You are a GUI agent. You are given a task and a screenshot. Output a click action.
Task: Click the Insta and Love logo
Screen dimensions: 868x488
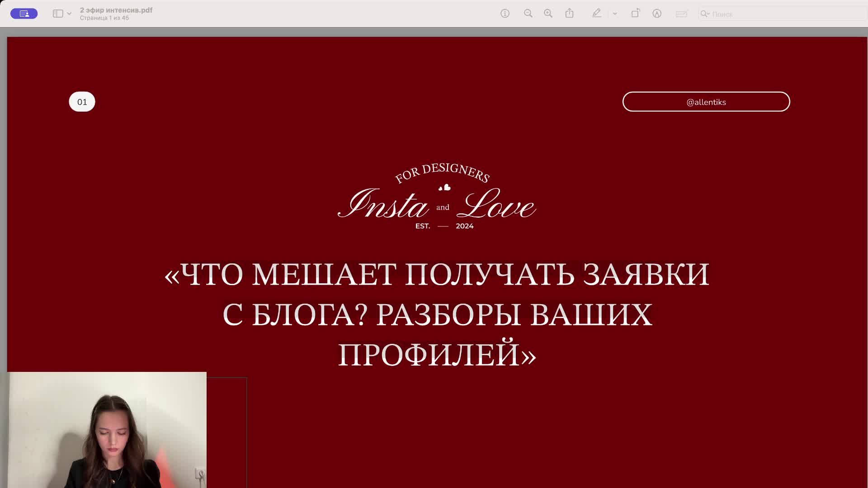(435, 199)
